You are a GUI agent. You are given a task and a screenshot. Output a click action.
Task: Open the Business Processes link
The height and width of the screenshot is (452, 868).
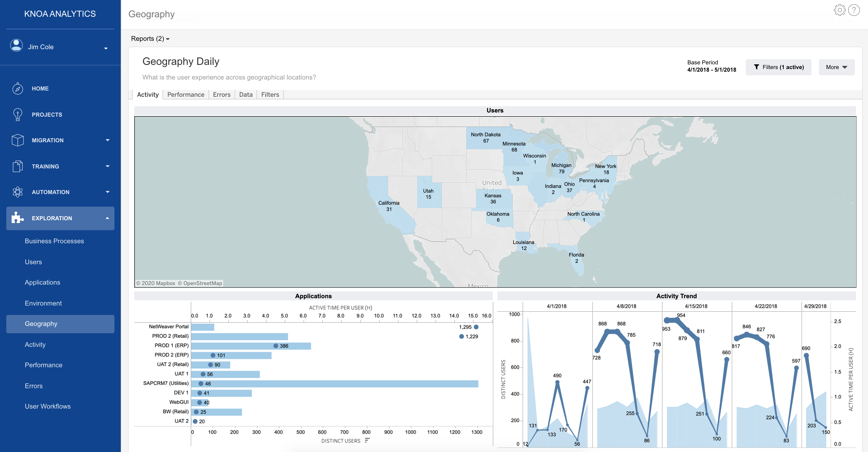(x=54, y=241)
